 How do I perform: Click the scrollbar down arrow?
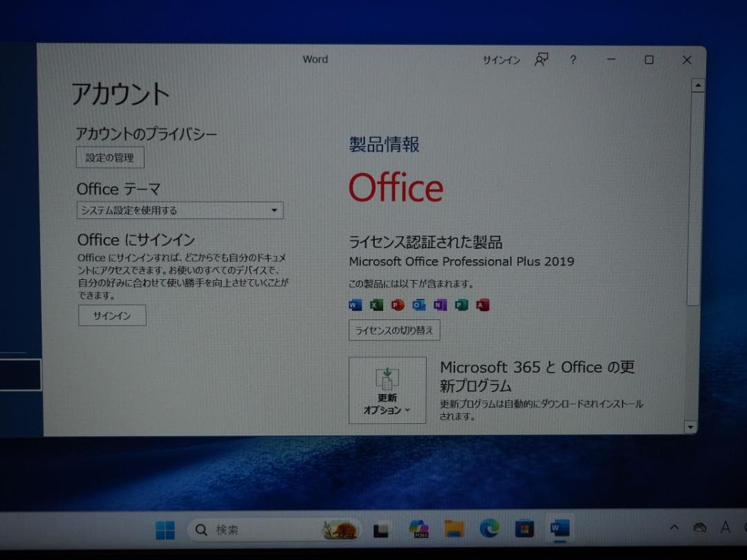tap(690, 427)
